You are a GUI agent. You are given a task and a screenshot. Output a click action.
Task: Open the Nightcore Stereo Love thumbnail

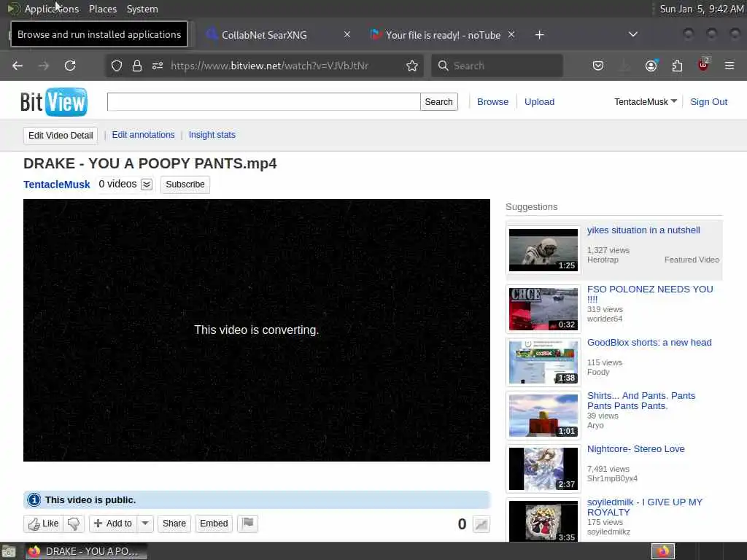(543, 469)
